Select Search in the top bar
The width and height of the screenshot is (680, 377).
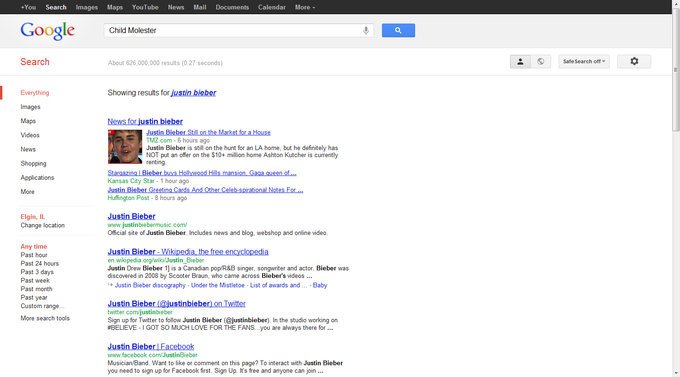(56, 7)
